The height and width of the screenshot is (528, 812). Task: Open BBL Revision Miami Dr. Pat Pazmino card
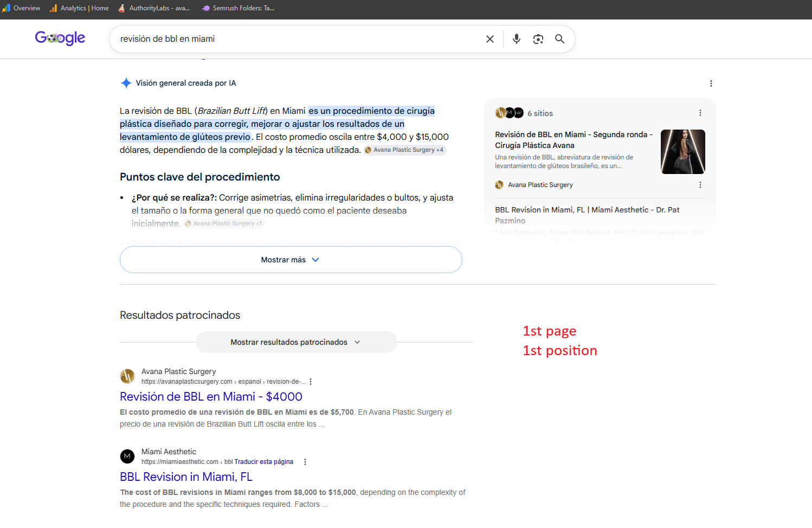coord(587,215)
